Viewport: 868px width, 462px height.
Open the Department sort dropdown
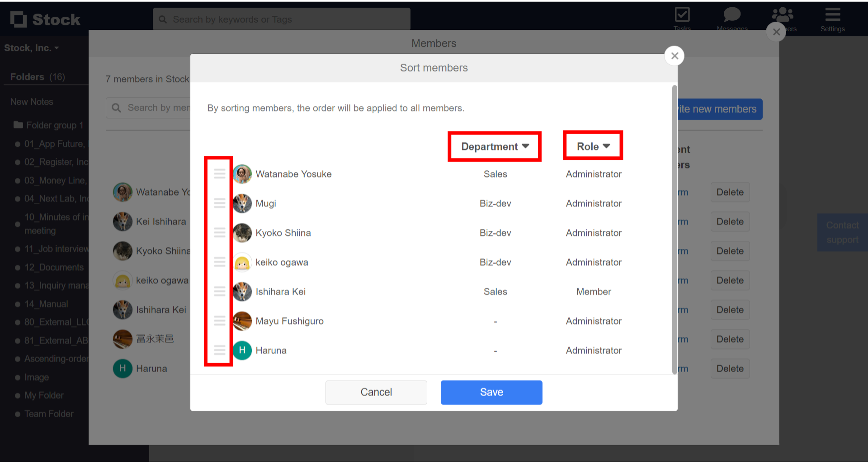coord(494,146)
